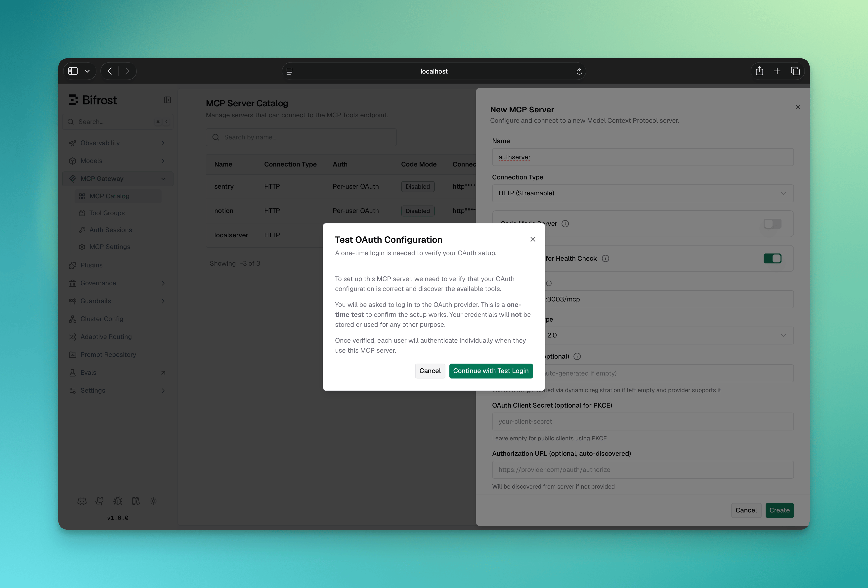Click the Bifrost logo
The image size is (868, 588).
(x=93, y=100)
